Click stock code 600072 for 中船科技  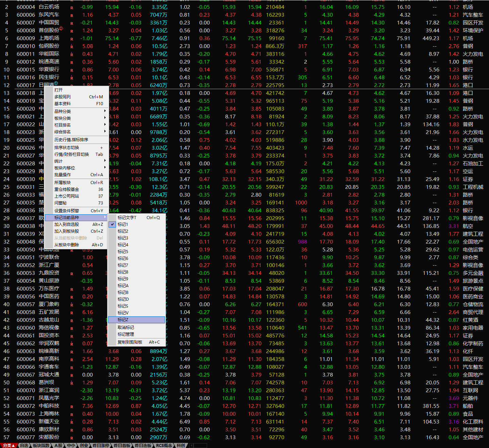(26, 406)
